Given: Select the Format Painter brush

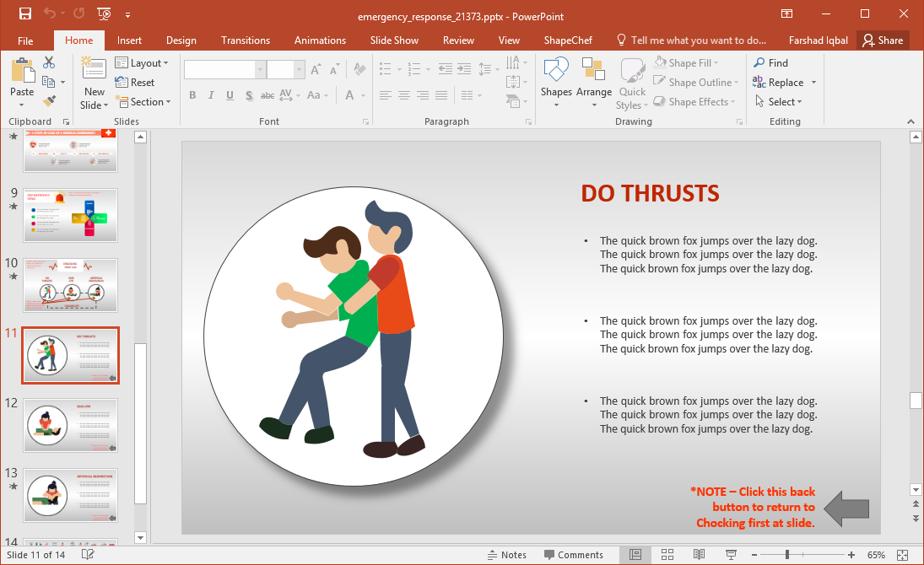Looking at the screenshot, I should (x=49, y=101).
